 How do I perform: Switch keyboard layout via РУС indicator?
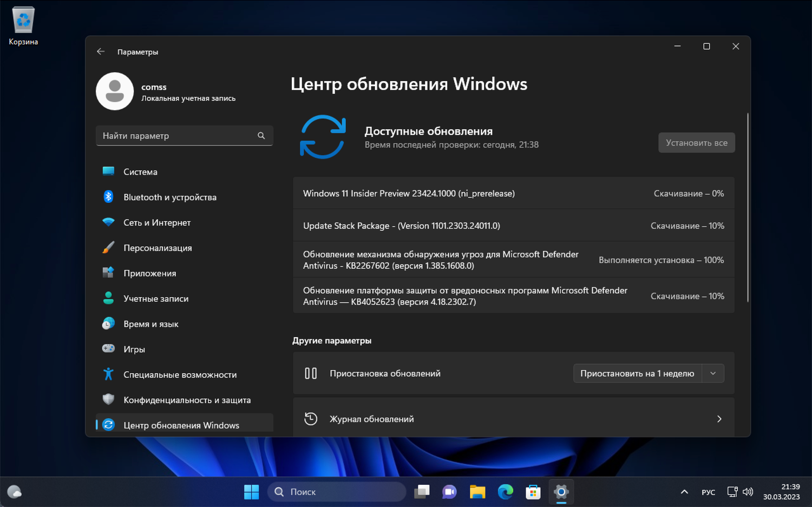[708, 491]
